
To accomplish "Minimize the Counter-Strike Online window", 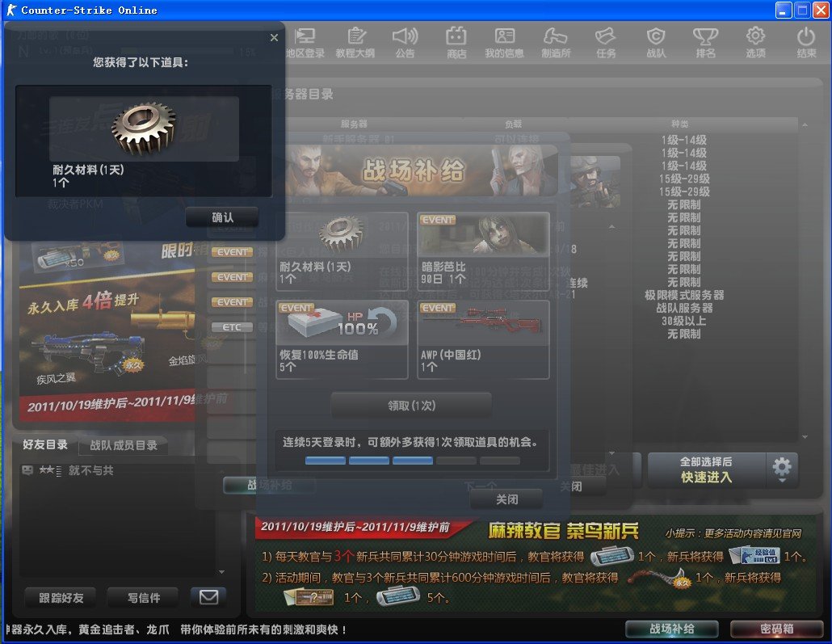I will [784, 10].
